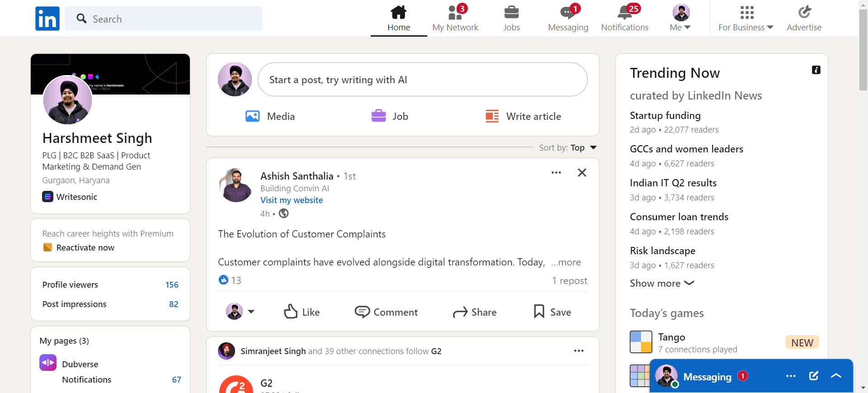Click Reactivate now Premium link
The image size is (868, 393).
click(85, 248)
